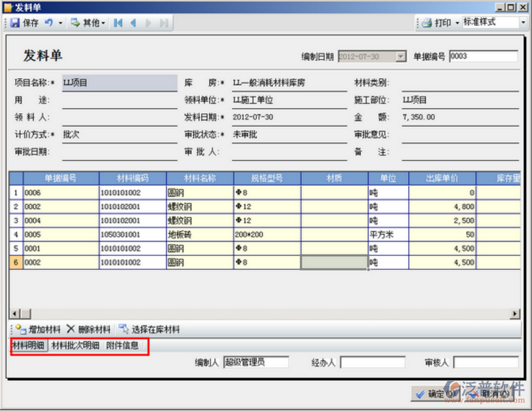532x411 pixels.
Task: Open the 其他 (Other) menu
Action: coord(88,23)
